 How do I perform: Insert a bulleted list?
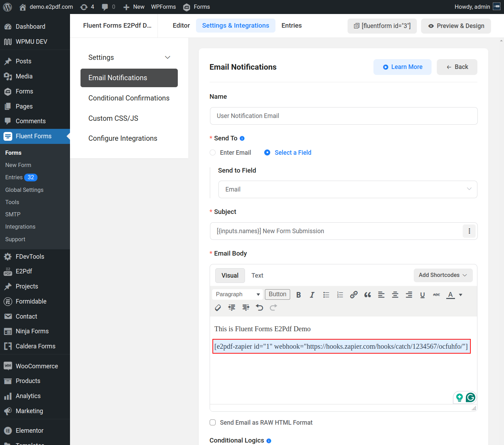point(326,295)
